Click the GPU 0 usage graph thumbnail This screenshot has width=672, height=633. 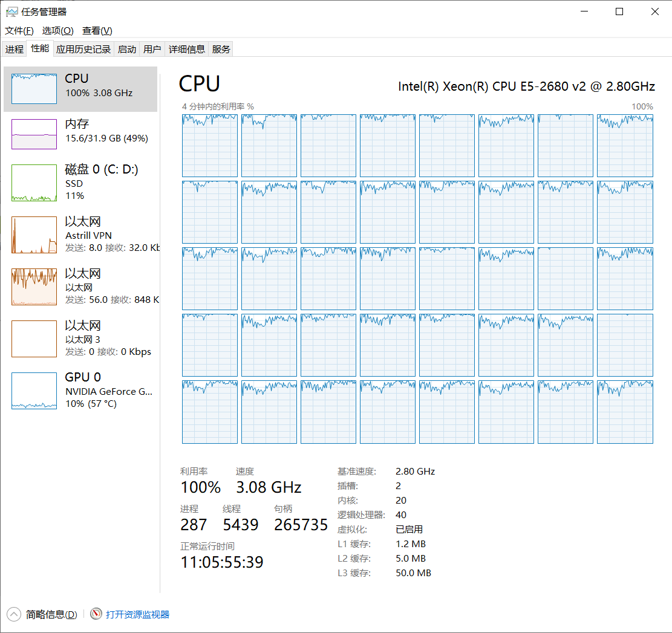point(34,391)
